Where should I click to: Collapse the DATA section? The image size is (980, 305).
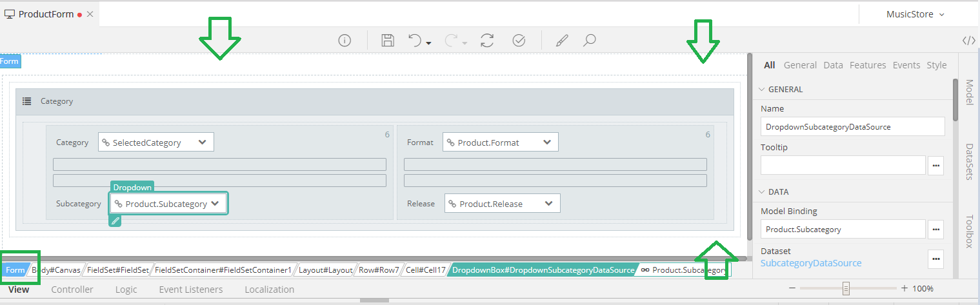762,192
